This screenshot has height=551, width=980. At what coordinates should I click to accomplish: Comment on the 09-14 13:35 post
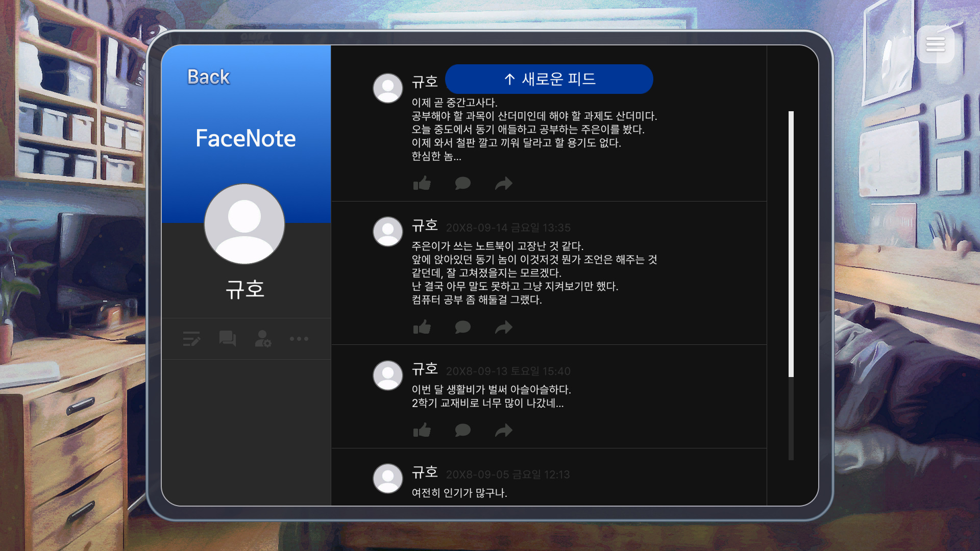[462, 327]
